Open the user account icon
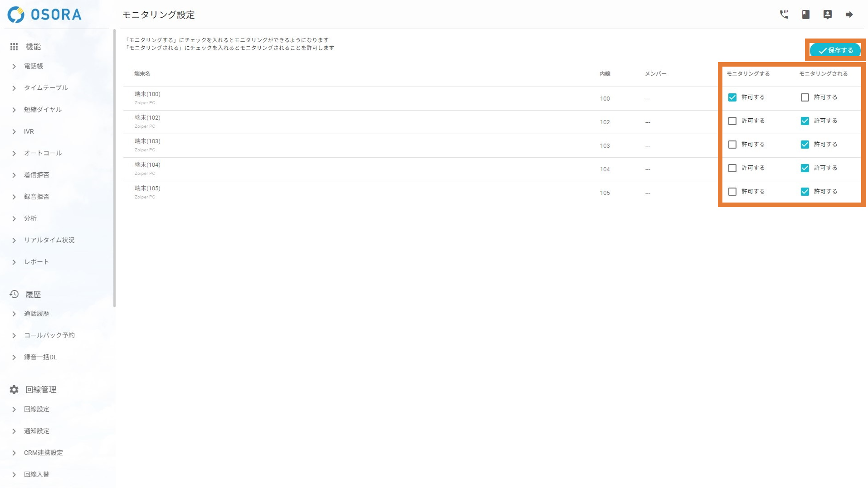The width and height of the screenshot is (868, 488). click(x=827, y=14)
